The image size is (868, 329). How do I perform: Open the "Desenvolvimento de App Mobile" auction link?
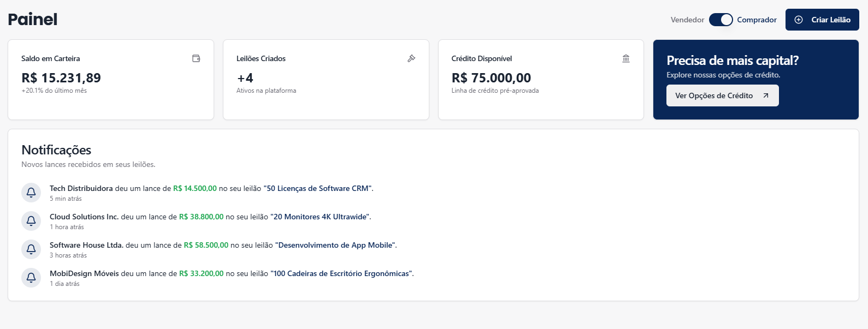coord(335,245)
